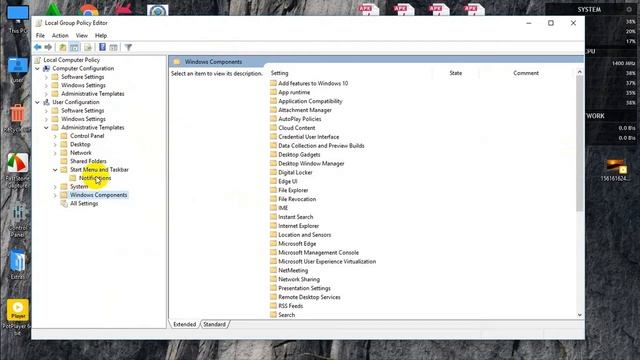The height and width of the screenshot is (360, 640).
Task: Collapse Start Menu and Taskbar node
Action: coord(55,170)
